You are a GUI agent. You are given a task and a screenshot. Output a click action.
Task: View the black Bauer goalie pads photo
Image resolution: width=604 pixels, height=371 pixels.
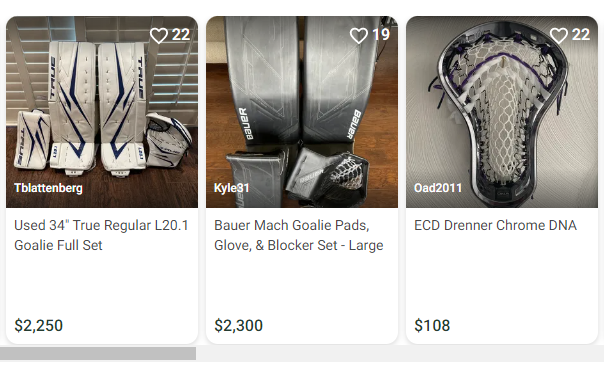pyautogui.click(x=302, y=112)
